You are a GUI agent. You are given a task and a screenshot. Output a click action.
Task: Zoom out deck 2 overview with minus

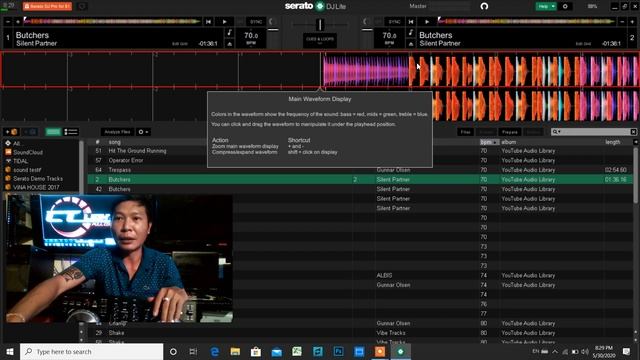622,22
